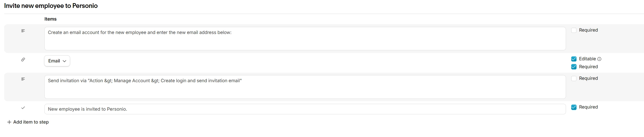Click the info icon next to Editable

tap(599, 59)
